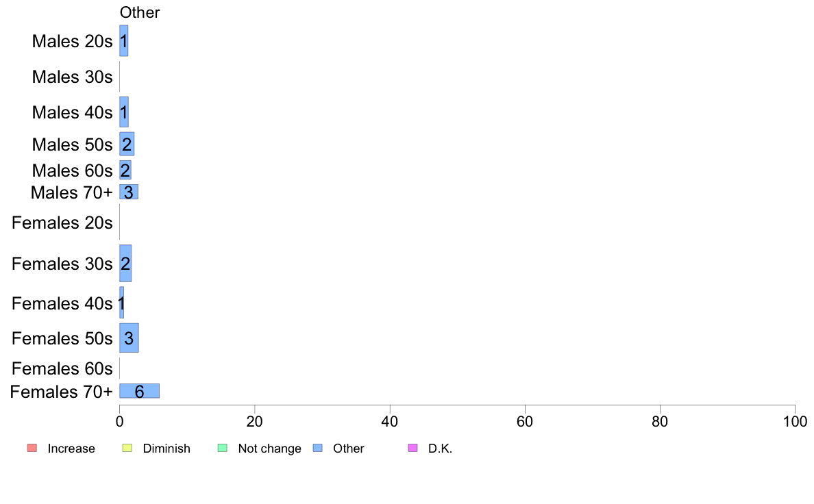Screen dimensions: 814x504
Task: Click the Other chart title
Action: point(140,12)
